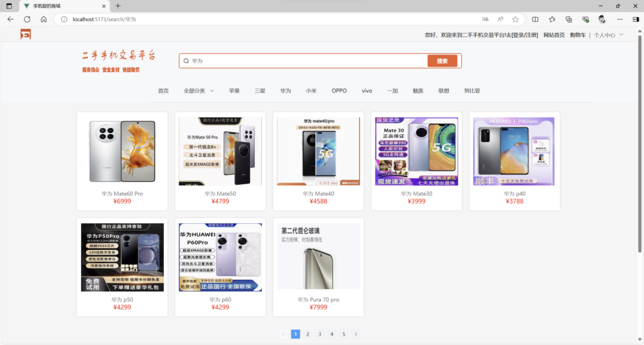
Task: Click the page vertical scrollbar
Action: [640, 144]
